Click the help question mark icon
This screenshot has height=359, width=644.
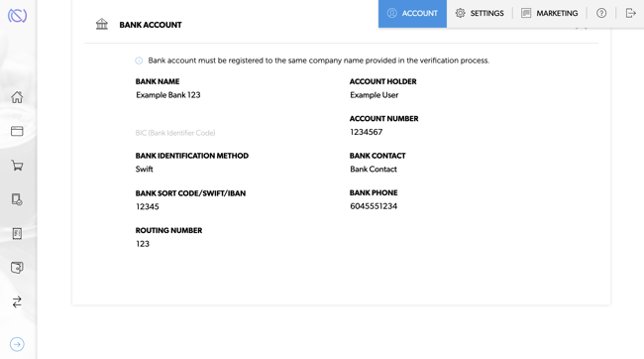(x=601, y=13)
